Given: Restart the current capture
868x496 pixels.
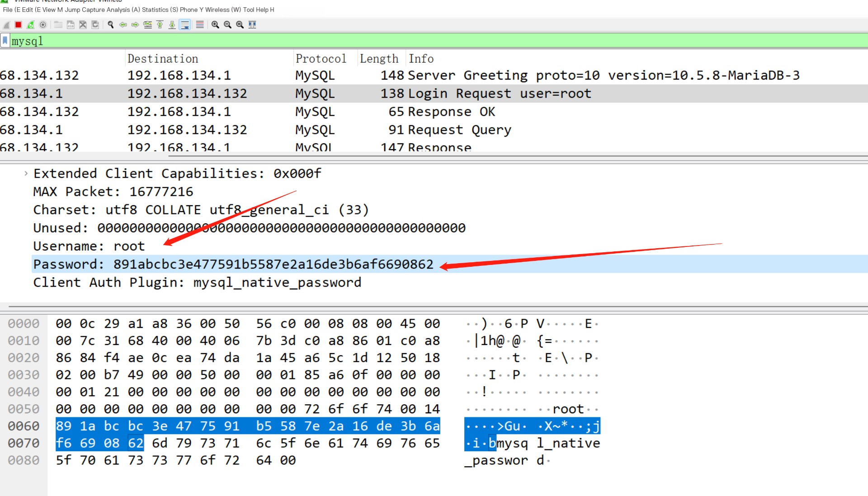Looking at the screenshot, I should coord(30,25).
